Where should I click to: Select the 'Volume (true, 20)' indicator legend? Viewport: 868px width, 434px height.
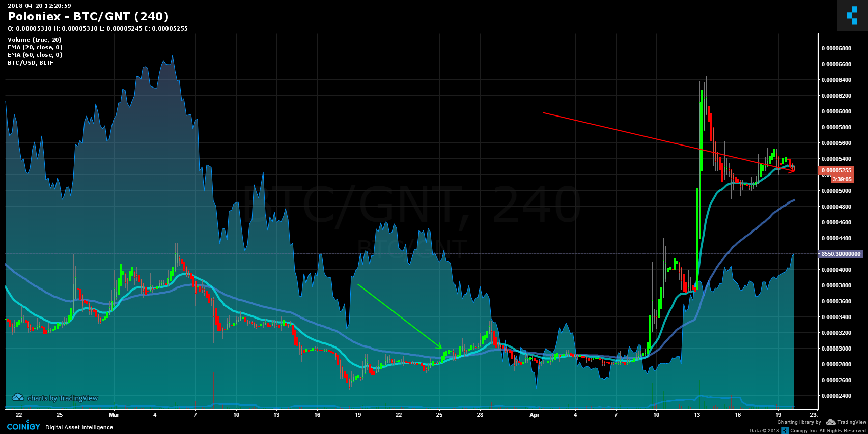click(35, 40)
